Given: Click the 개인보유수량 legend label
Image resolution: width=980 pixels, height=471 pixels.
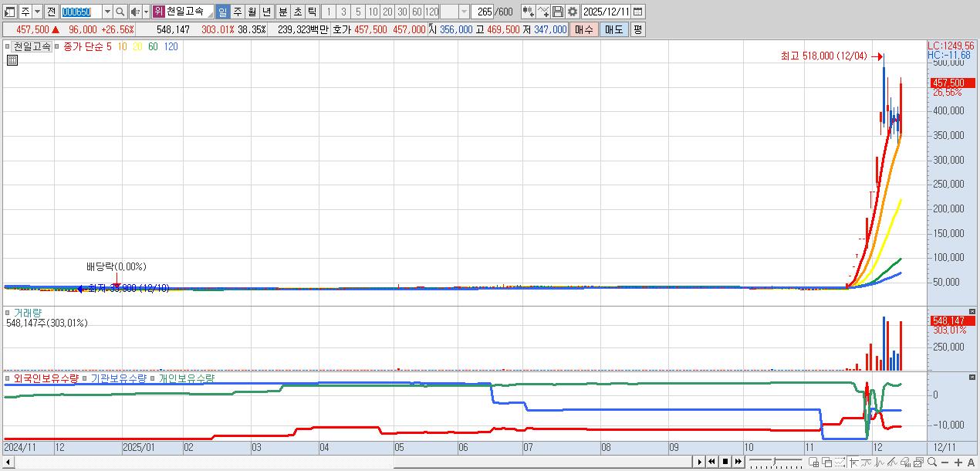Looking at the screenshot, I should click(187, 378).
